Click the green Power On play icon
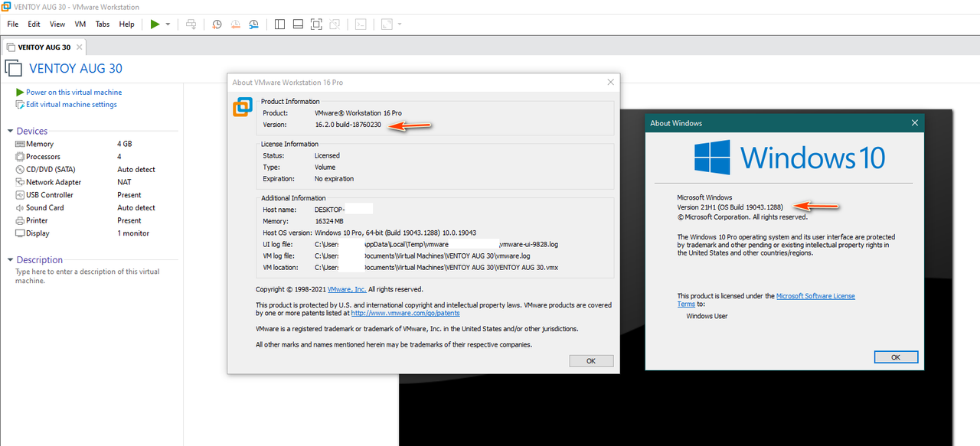Screen dimensions: 980x446 pos(155,24)
